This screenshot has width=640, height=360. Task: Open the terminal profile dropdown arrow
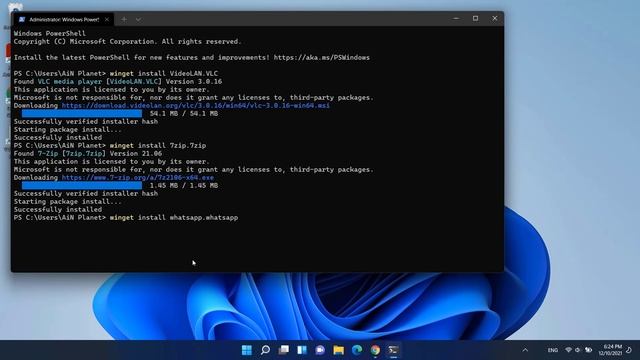click(138, 19)
